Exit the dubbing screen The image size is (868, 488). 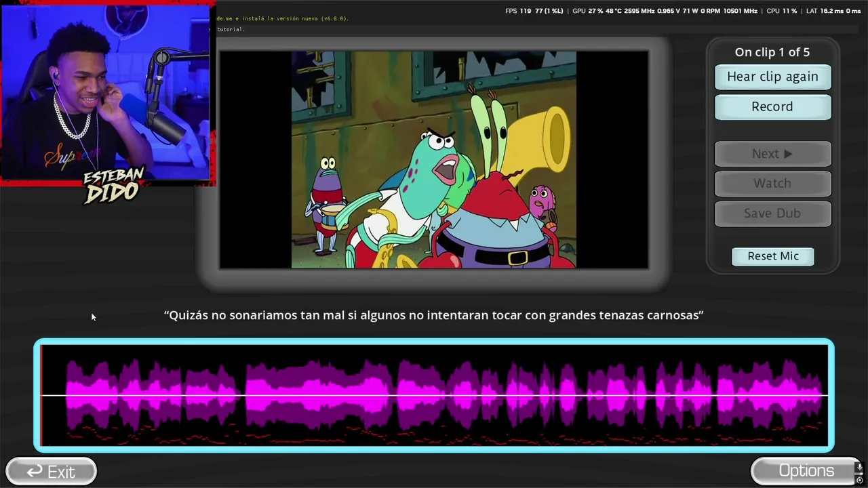click(52, 471)
